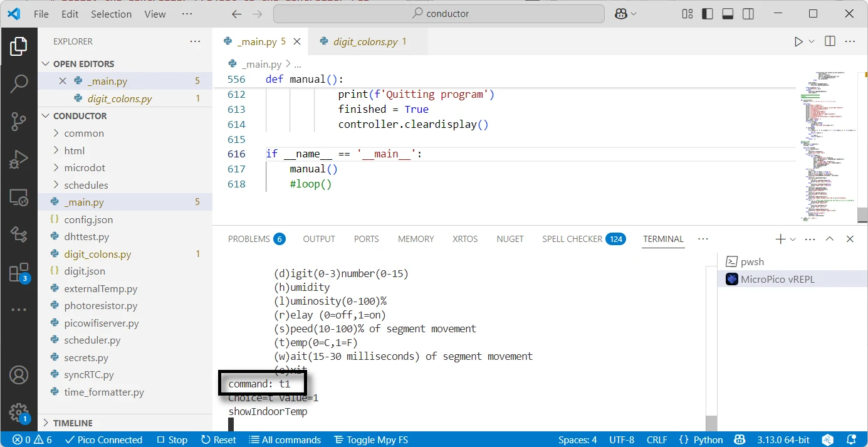
Task: Open the Edit menu
Action: (70, 14)
